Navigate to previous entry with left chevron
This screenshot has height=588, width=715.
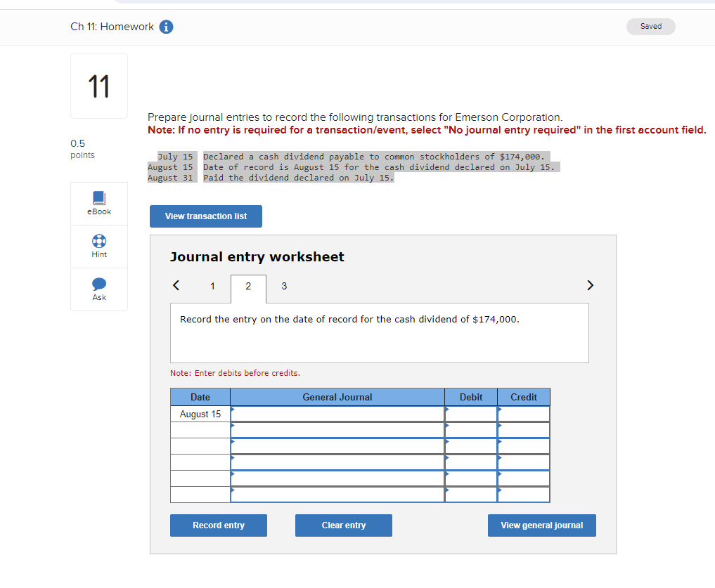click(x=175, y=285)
